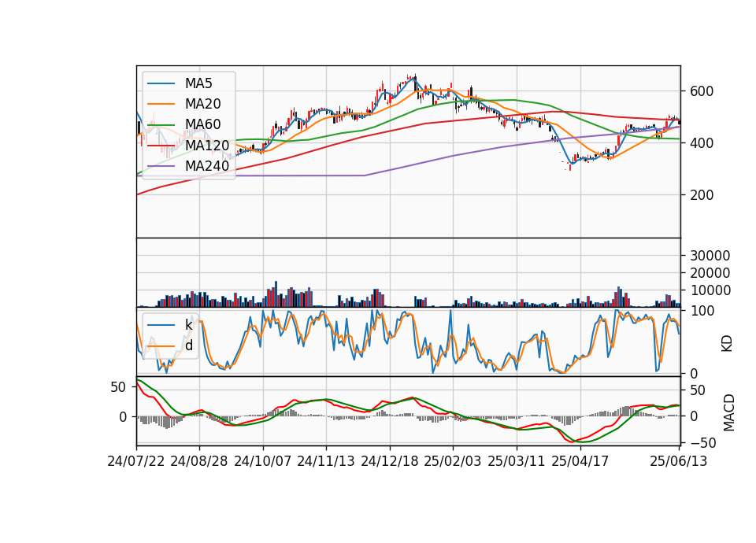Screen dimensions: 756x543
Task: Click the MACD axis title
Action: tap(729, 413)
